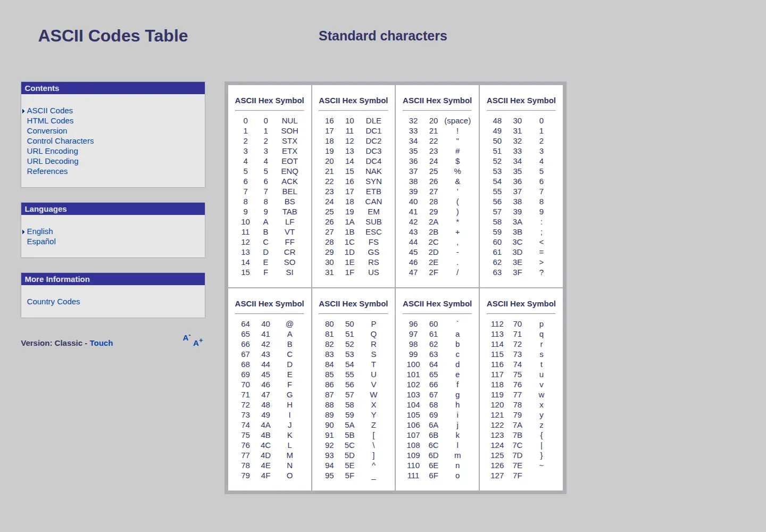Go to HTML Codes page
Screen dimensions: 766x532
[x=50, y=121]
